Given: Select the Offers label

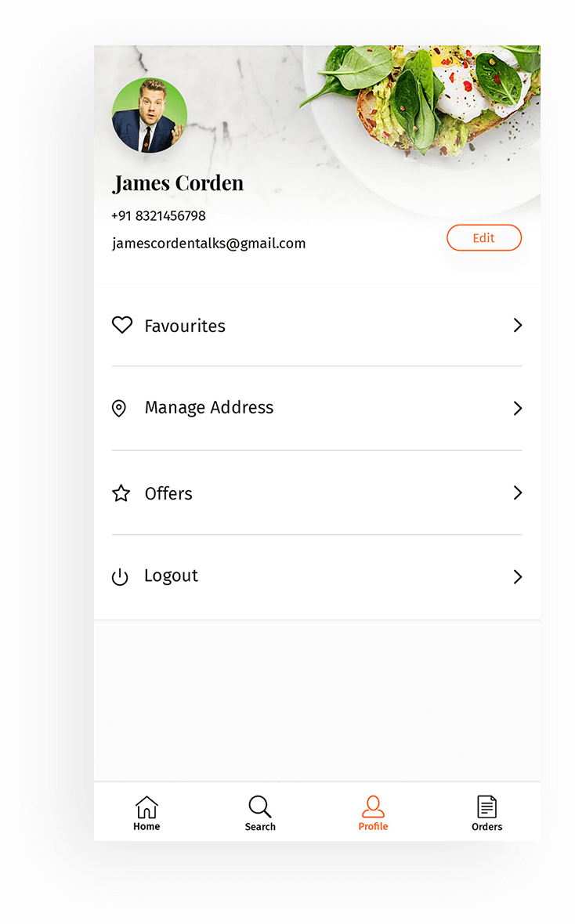Looking at the screenshot, I should (168, 493).
